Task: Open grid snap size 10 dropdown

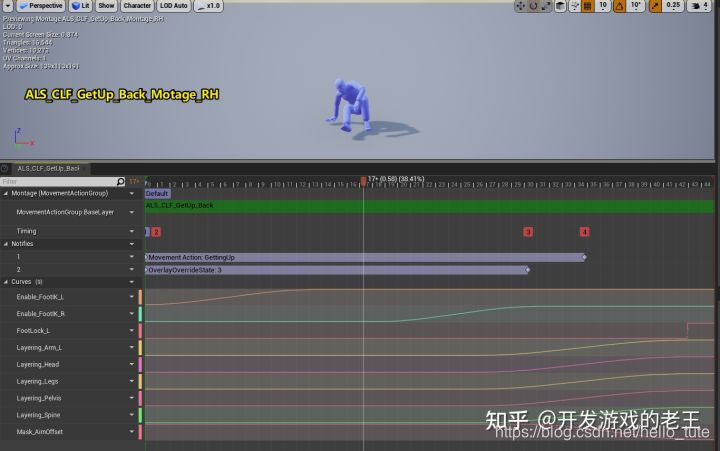Action: coord(603,6)
